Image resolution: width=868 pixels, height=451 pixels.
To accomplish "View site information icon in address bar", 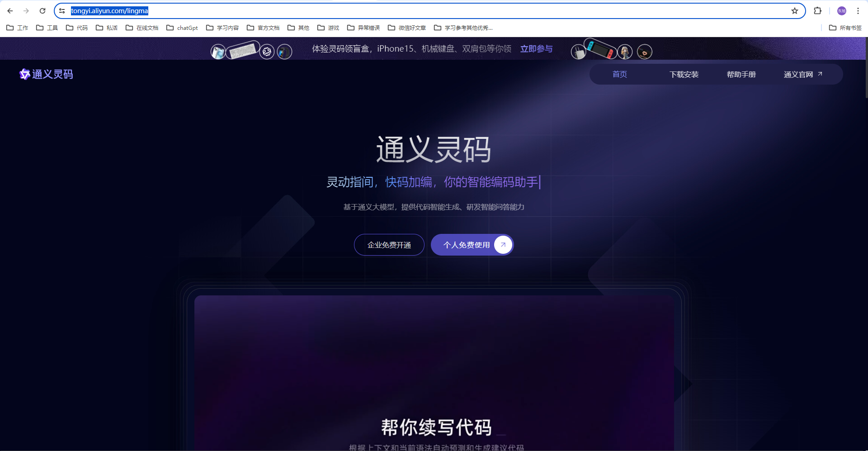I will click(62, 11).
